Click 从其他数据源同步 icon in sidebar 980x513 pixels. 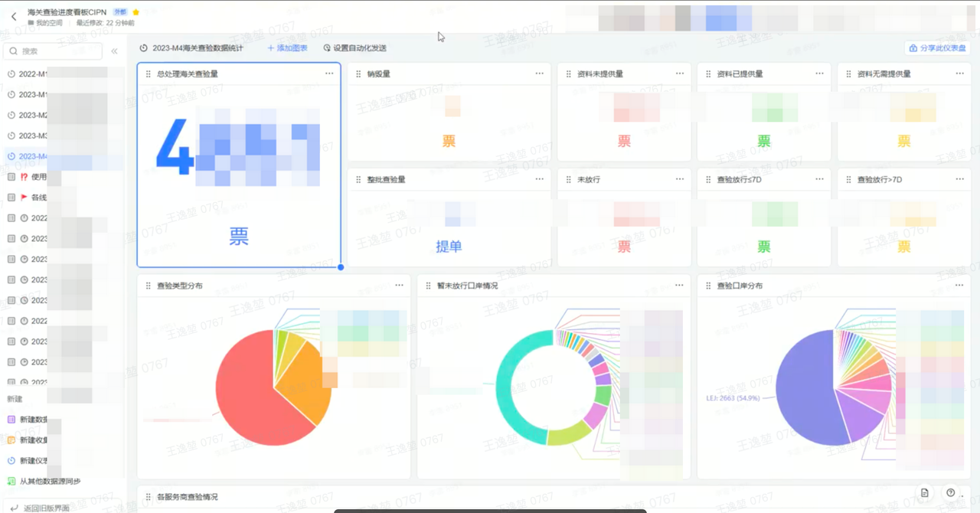tap(11, 482)
